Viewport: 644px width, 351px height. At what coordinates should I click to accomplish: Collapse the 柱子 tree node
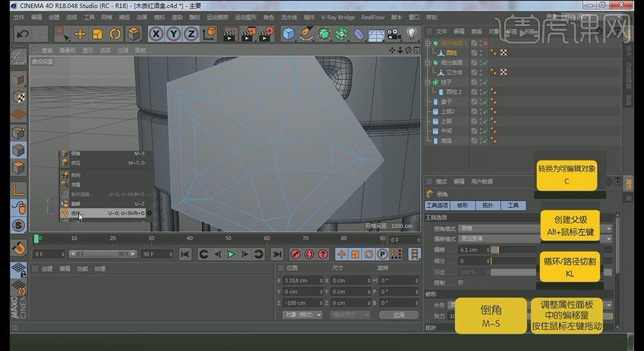[x=427, y=82]
